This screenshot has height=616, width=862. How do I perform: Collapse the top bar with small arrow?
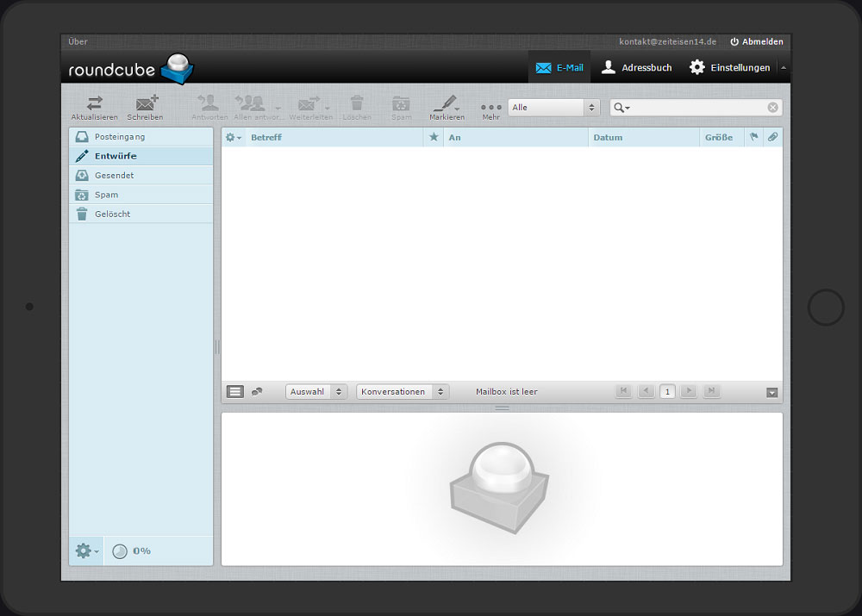click(x=784, y=67)
